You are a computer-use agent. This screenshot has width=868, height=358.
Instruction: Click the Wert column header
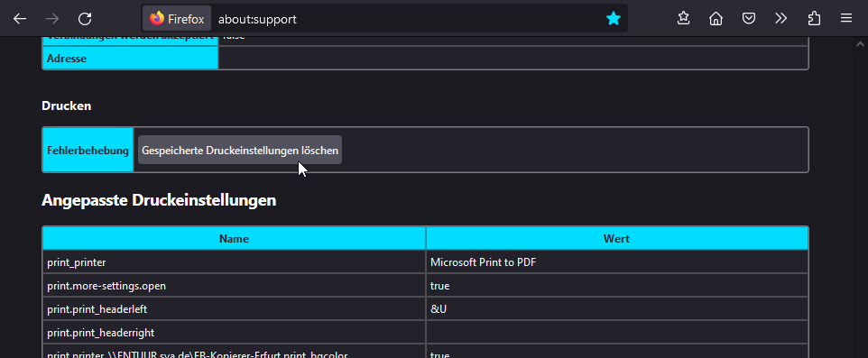pos(616,238)
